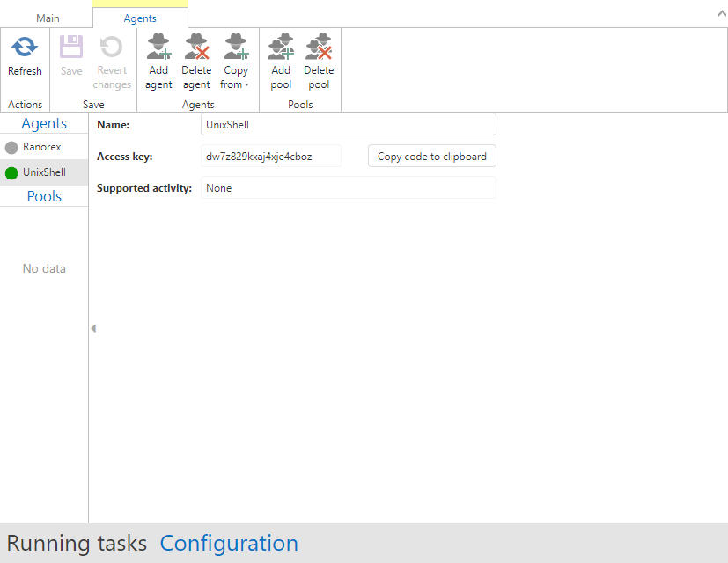Viewport: 728px width, 563px height.
Task: Click the Save floppy disk icon
Action: click(71, 48)
